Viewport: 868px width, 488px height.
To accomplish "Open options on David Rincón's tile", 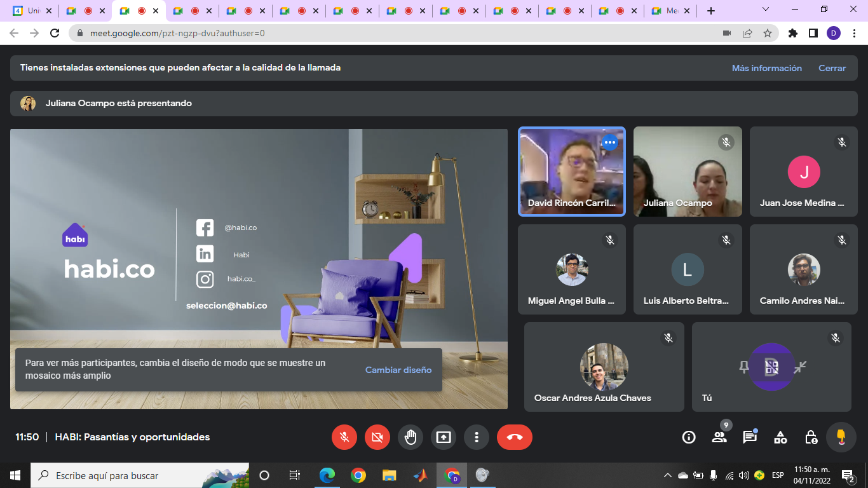I will pyautogui.click(x=610, y=142).
